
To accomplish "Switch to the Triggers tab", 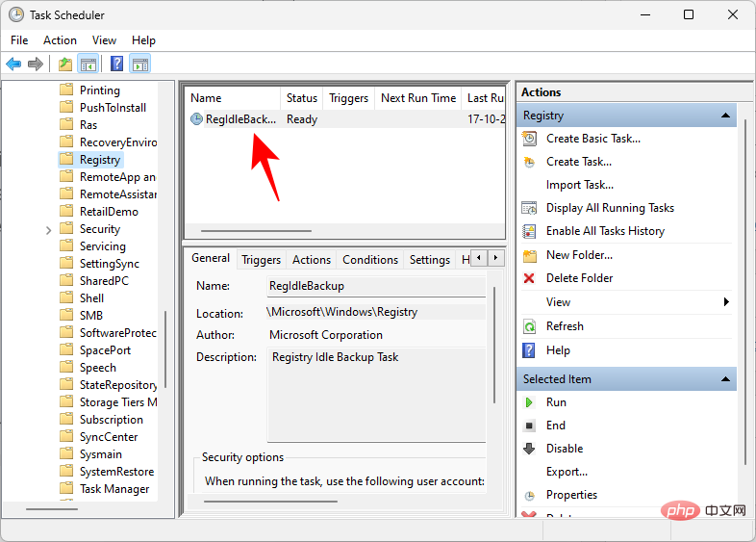I will point(261,260).
